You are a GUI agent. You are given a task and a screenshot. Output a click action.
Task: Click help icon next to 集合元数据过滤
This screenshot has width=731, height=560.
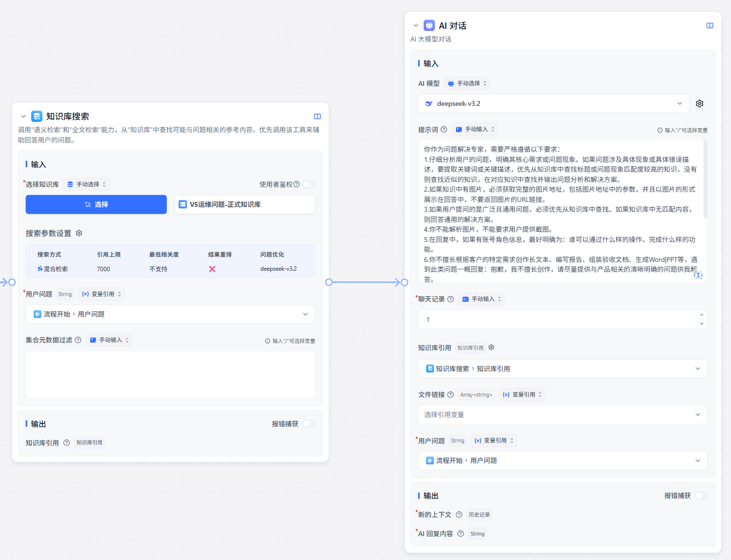click(x=78, y=340)
